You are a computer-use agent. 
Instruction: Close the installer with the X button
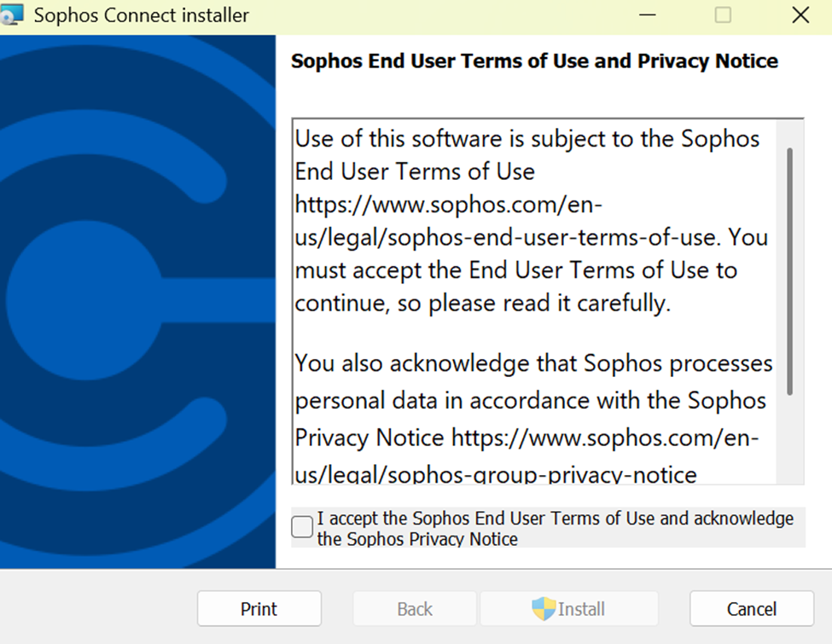[x=800, y=15]
